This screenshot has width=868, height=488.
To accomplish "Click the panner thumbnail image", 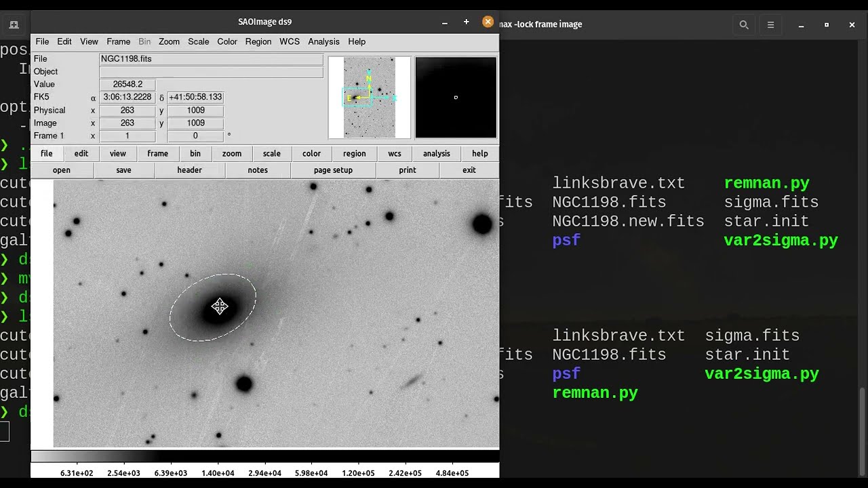I will coord(370,98).
